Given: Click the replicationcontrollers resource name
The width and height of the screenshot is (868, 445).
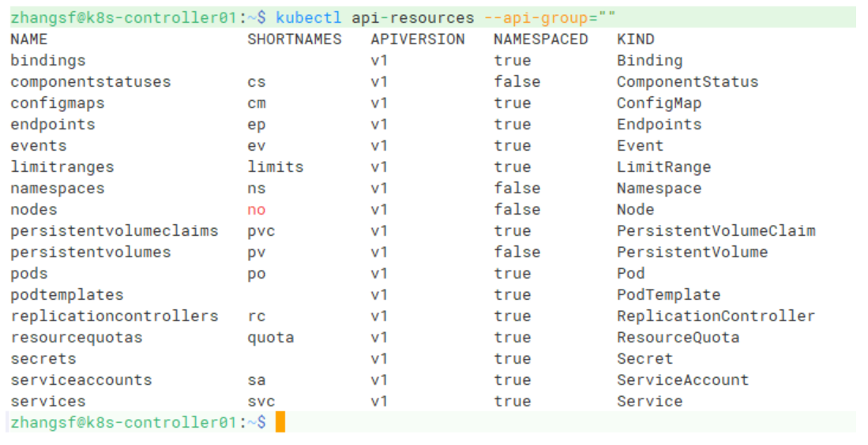Looking at the screenshot, I should click(x=114, y=316).
